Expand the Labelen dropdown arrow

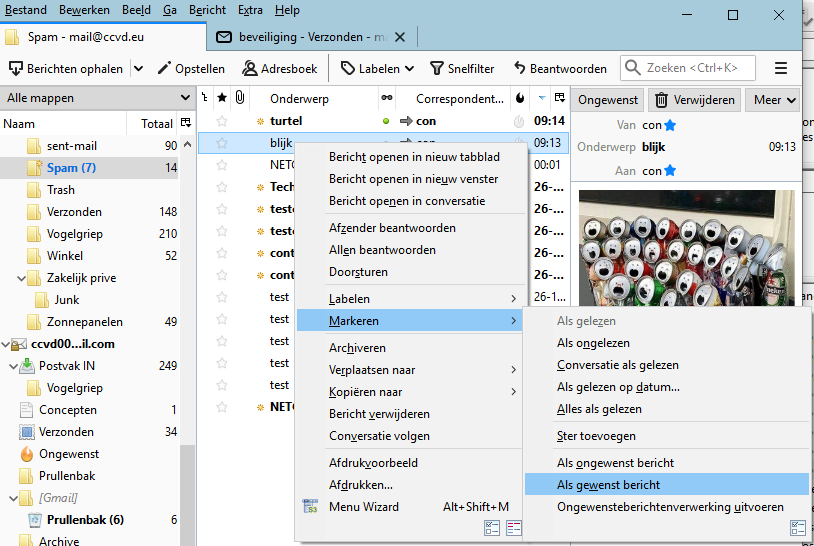[x=409, y=69]
